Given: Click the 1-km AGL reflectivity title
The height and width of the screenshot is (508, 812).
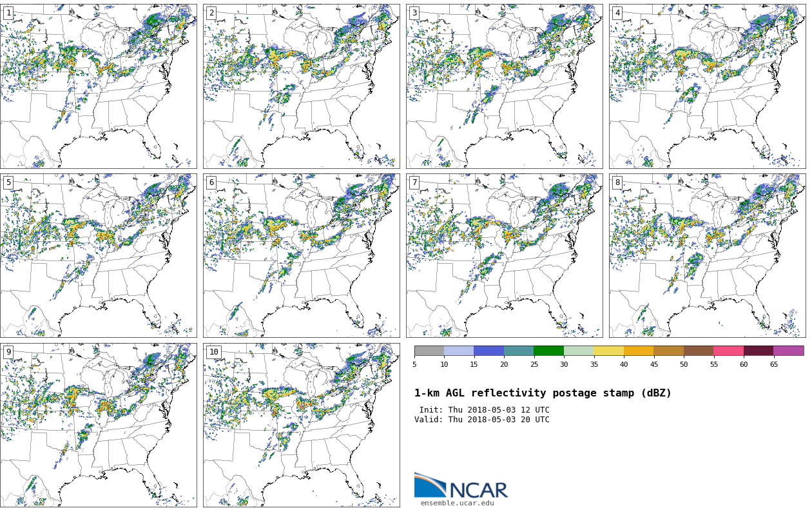Looking at the screenshot, I should 543,393.
